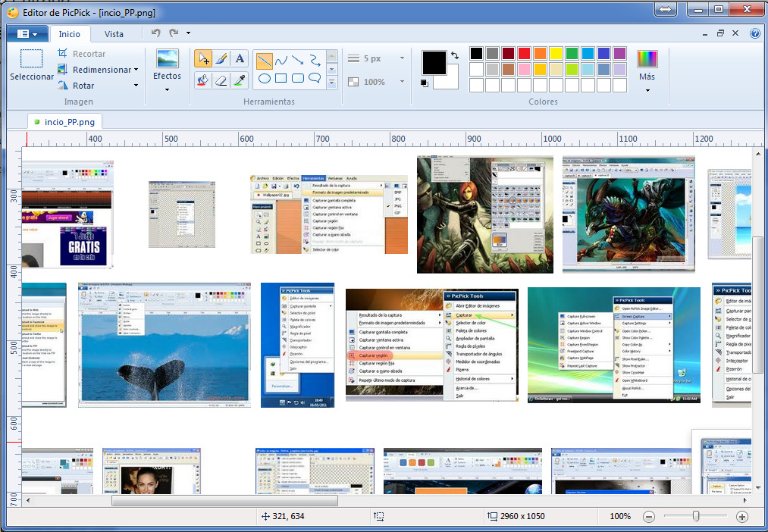The height and width of the screenshot is (532, 768).
Task: Reset colors to default black and white
Action: coord(424,83)
